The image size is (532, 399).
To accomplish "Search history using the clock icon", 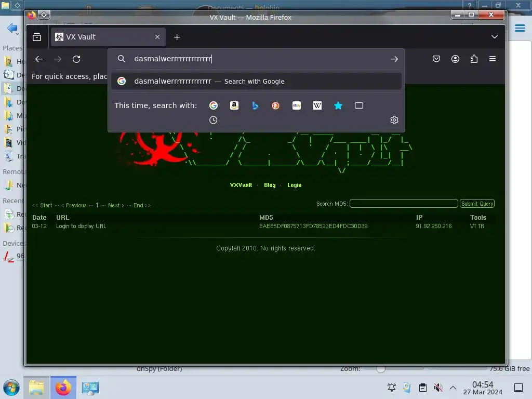I will point(213,120).
